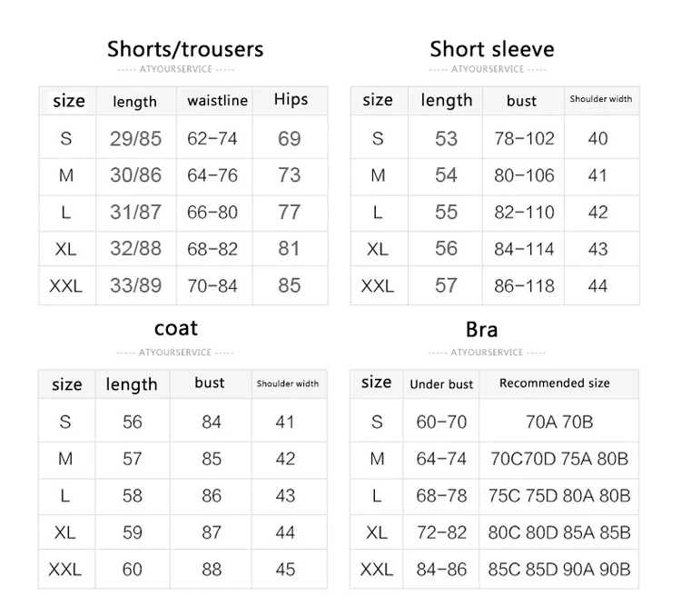Select the 84−86 under bust cell

click(x=441, y=569)
